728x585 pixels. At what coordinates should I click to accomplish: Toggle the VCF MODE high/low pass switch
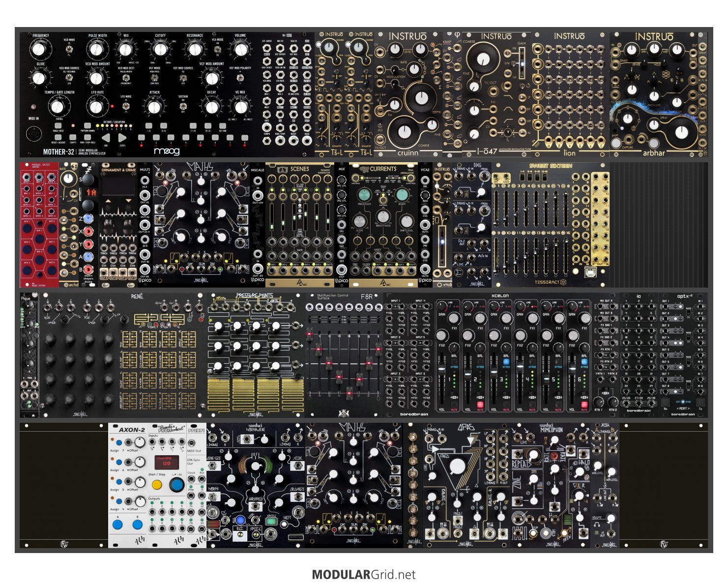click(x=154, y=77)
